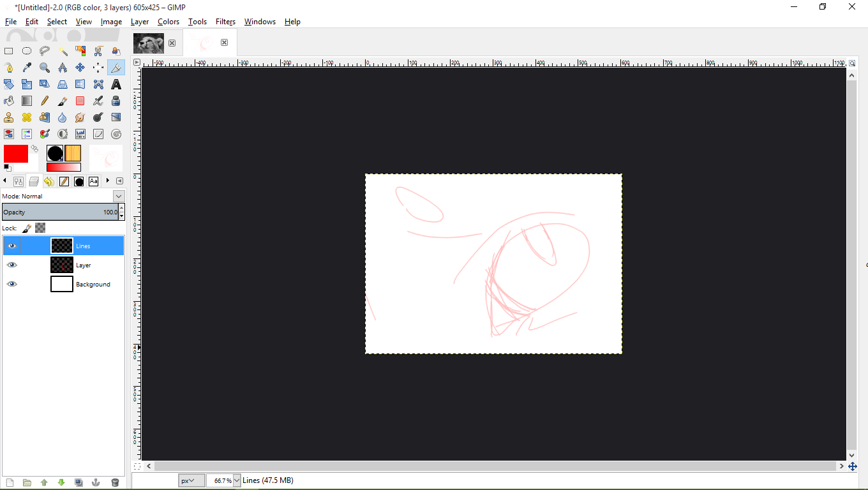Viewport: 868px width, 490px height.
Task: Select the Measure compass tool
Action: pos(63,67)
